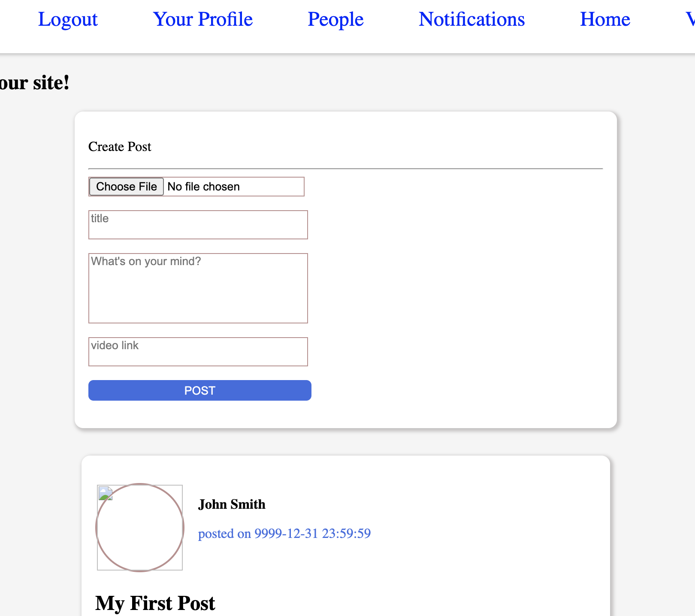Screen dimensions: 695x616
Task: Open the 'My First Post' title
Action: pyautogui.click(x=155, y=603)
